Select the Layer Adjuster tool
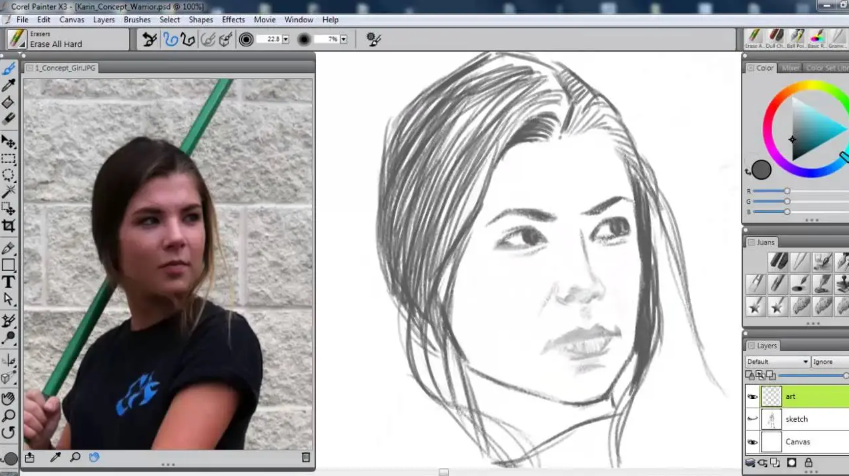This screenshot has height=476, width=849. coord(8,142)
